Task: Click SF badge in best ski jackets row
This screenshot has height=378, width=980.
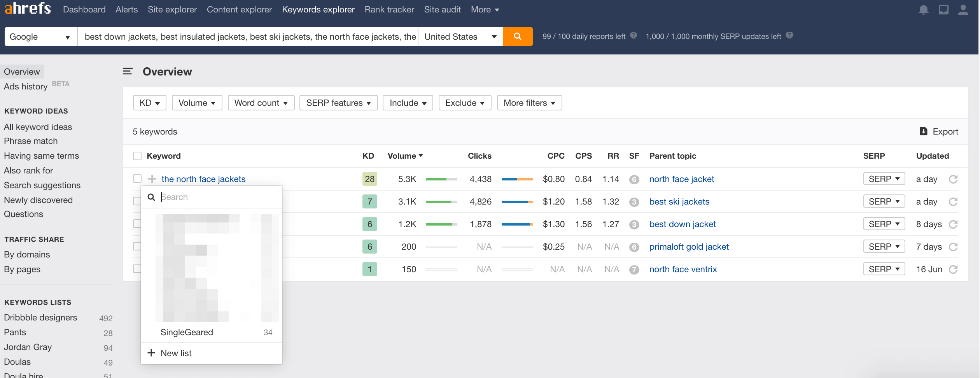Action: 634,202
